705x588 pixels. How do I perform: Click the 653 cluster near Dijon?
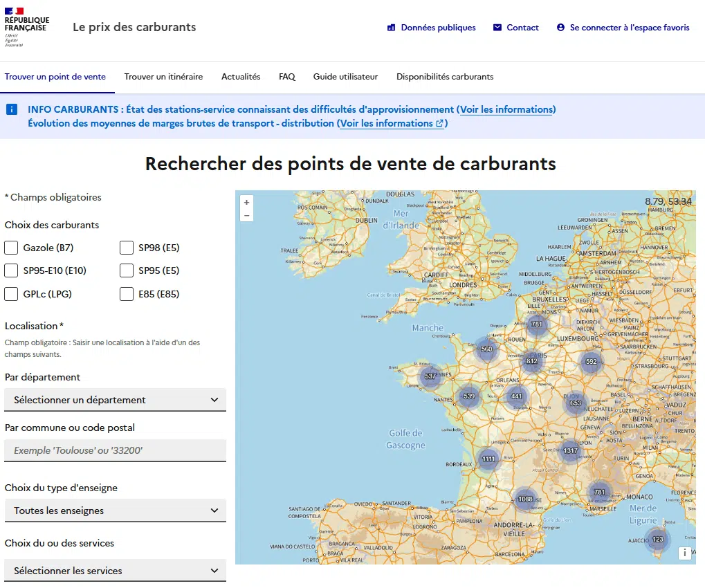(x=576, y=403)
